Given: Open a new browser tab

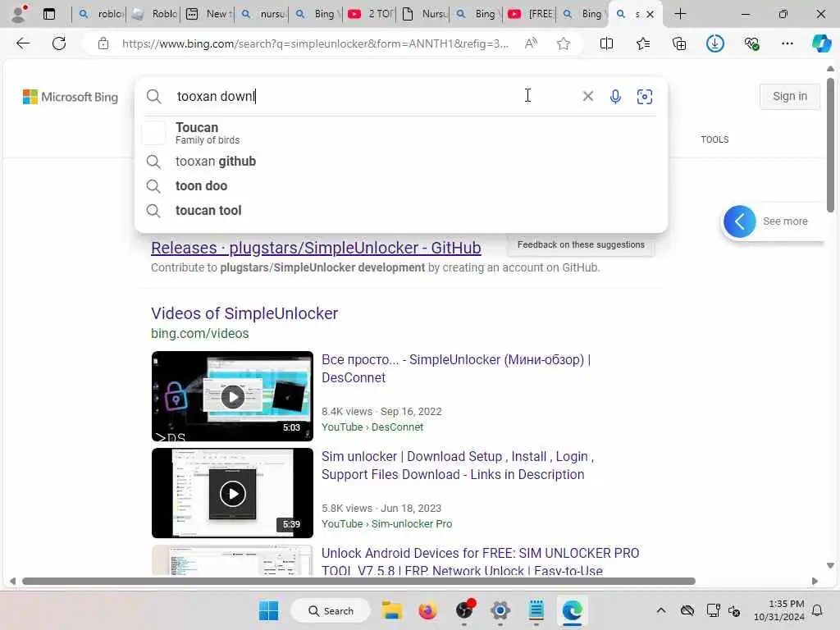Looking at the screenshot, I should click(x=680, y=14).
